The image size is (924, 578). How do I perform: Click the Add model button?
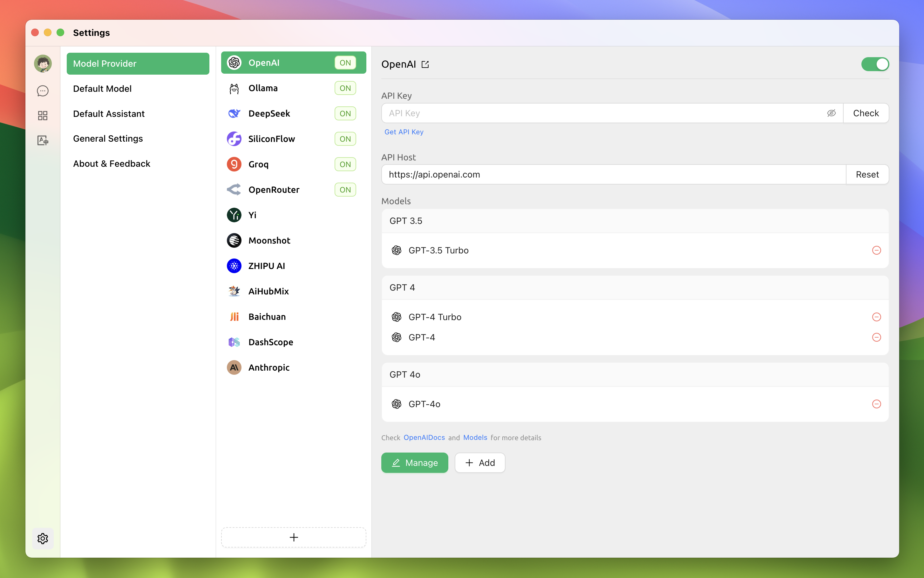[479, 462]
